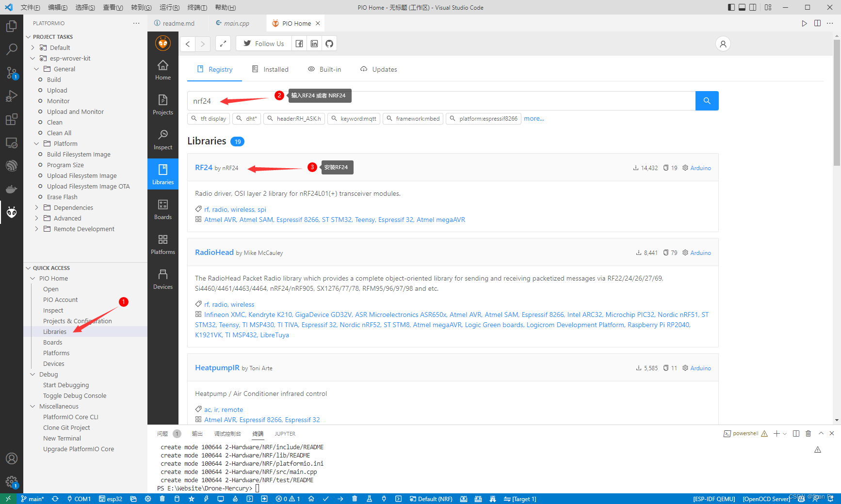Open Boards in PIO sidebar
Screen dimensions: 841x504
(163, 210)
